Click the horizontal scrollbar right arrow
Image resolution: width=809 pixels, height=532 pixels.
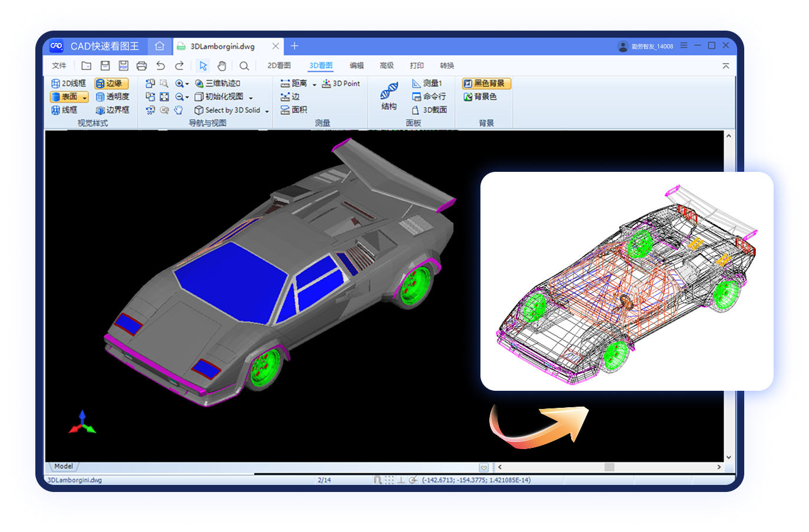click(x=719, y=467)
